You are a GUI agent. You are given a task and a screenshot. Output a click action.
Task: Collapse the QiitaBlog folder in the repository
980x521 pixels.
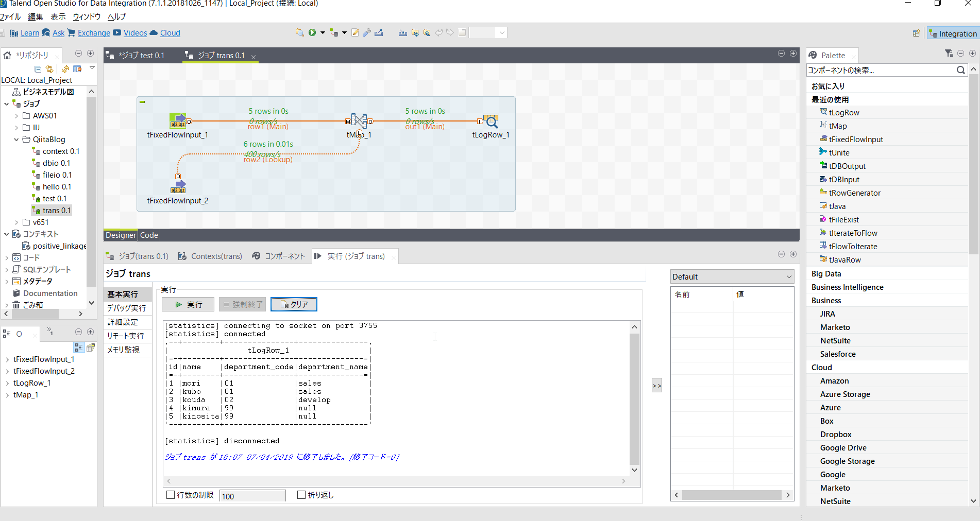(15, 139)
